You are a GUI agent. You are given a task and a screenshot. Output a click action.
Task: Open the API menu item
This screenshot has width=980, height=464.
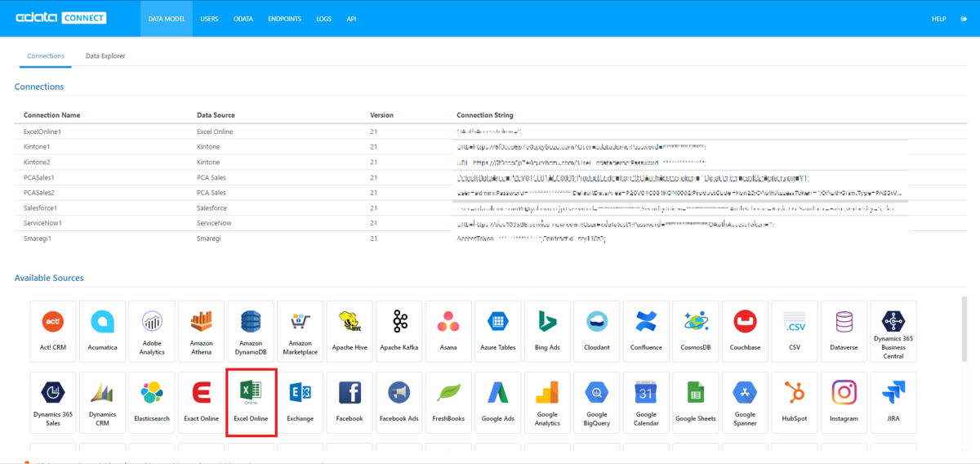351,18
